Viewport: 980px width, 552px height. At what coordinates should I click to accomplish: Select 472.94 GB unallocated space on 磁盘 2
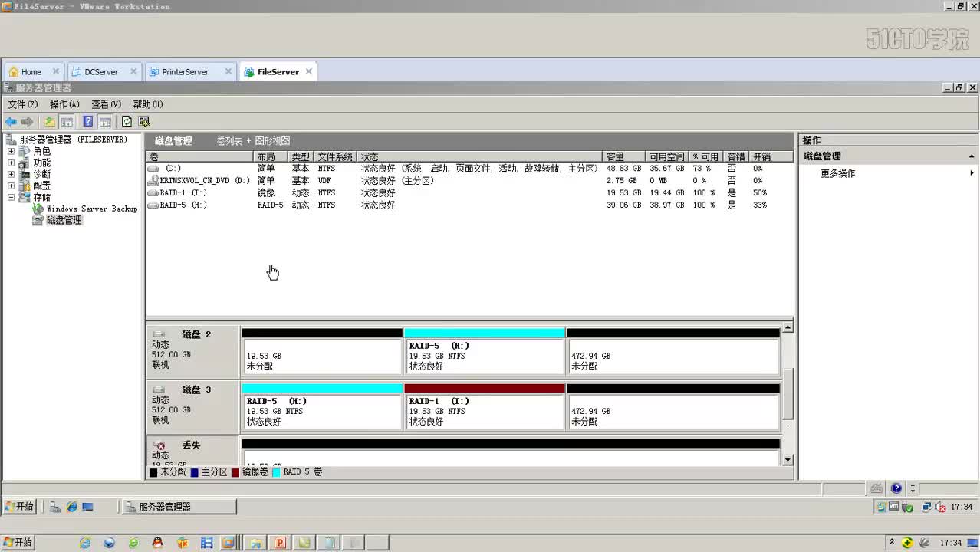[x=673, y=352]
